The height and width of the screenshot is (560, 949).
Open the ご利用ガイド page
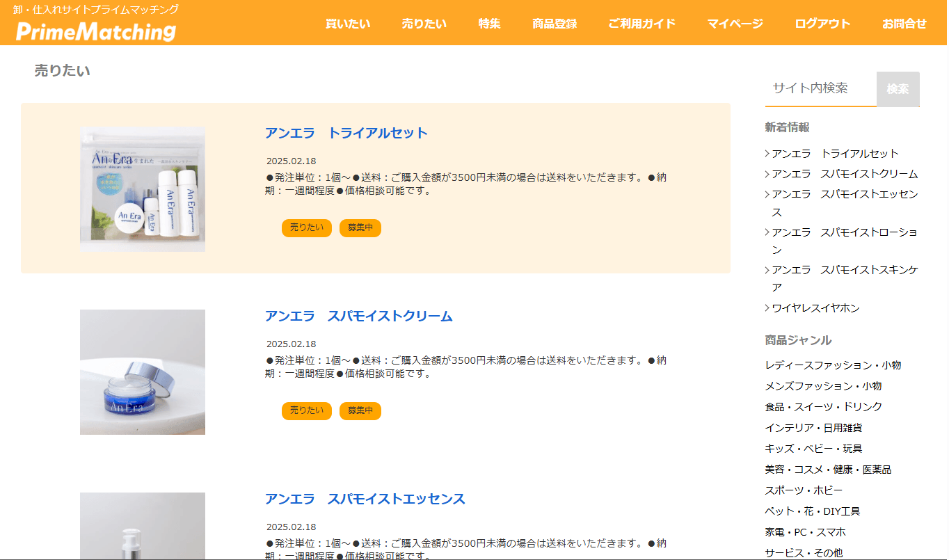click(x=641, y=24)
